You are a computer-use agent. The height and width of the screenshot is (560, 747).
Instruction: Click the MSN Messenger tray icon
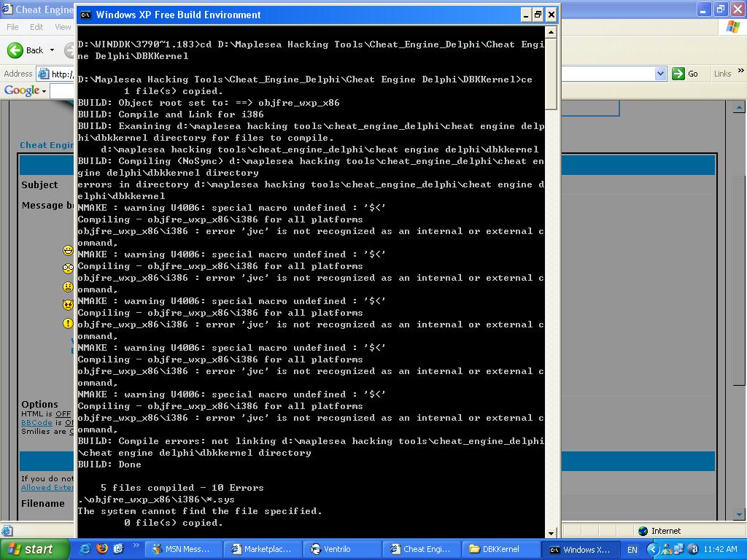coord(667,550)
